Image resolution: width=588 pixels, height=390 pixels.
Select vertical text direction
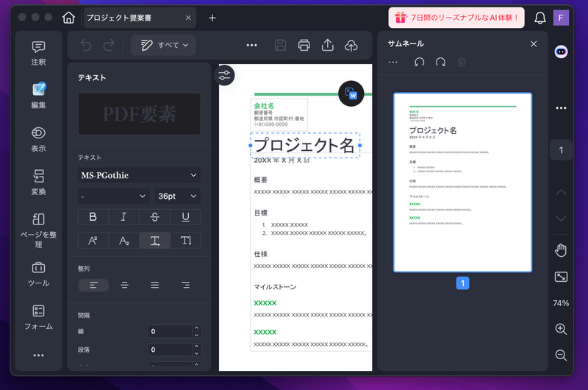tap(186, 241)
